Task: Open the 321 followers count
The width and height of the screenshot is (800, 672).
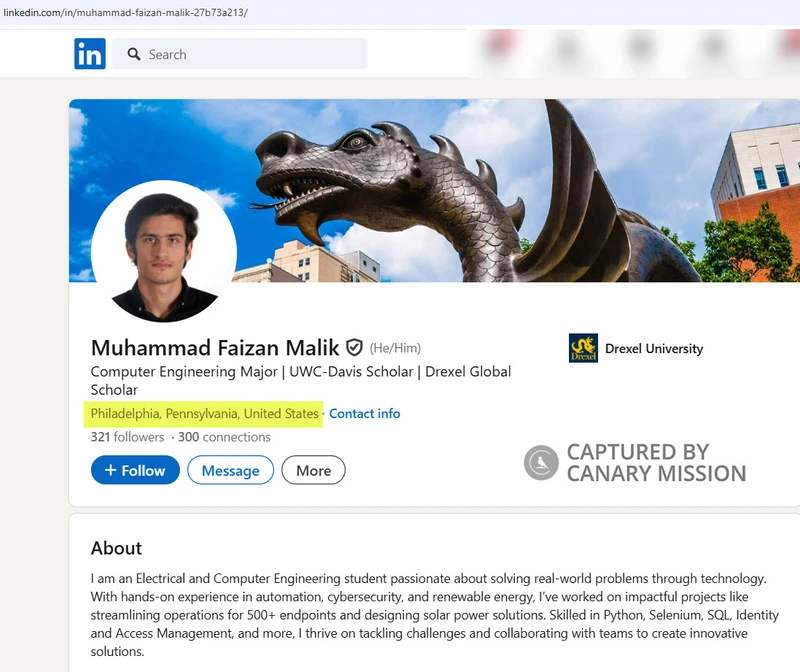Action: tap(128, 437)
